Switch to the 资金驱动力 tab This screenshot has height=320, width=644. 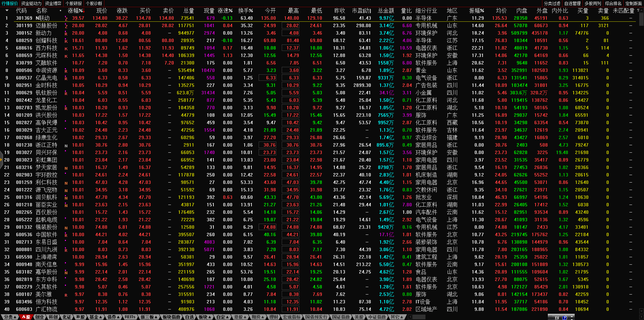pos(31,3)
